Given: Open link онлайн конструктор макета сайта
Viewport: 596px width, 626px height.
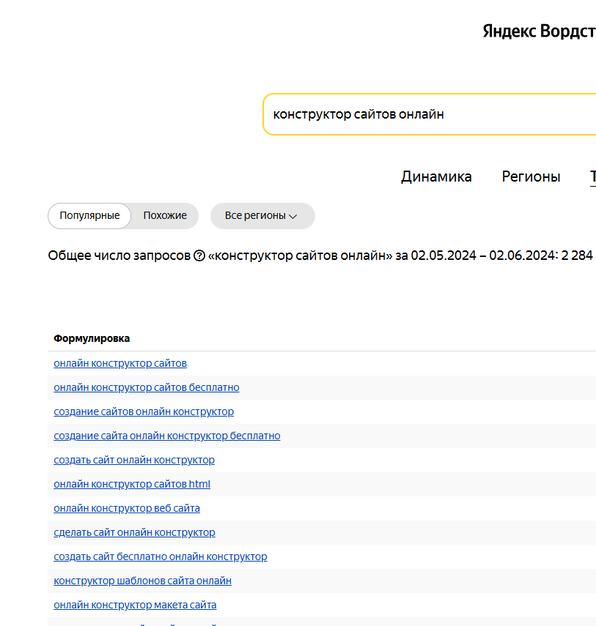Looking at the screenshot, I should (x=135, y=605).
